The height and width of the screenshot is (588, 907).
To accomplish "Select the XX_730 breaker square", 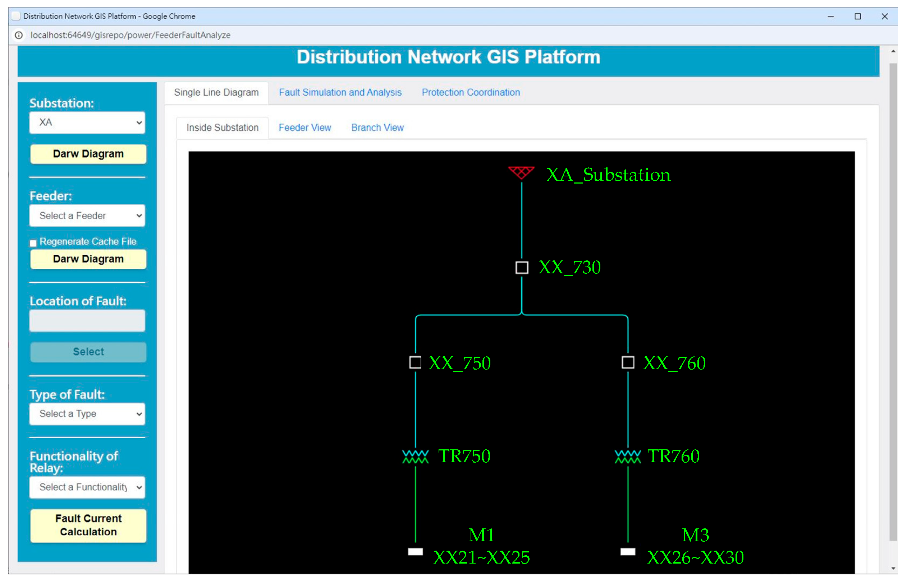I will tap(522, 267).
